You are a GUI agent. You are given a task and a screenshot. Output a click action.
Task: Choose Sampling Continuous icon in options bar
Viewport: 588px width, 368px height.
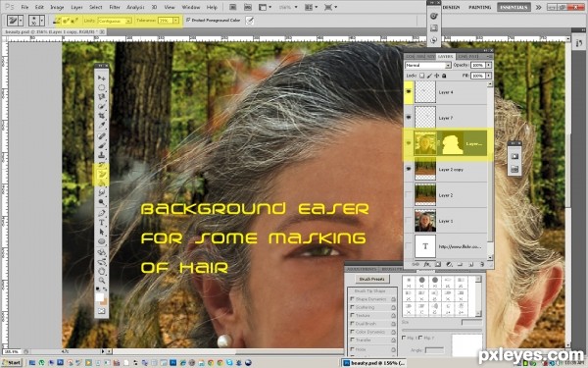pyautogui.click(x=58, y=21)
